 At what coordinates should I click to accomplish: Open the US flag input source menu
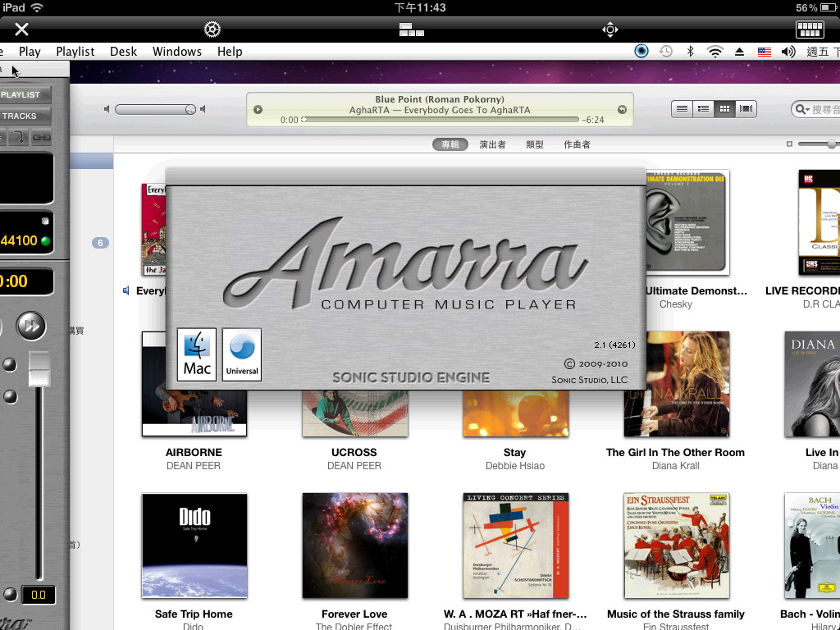765,52
